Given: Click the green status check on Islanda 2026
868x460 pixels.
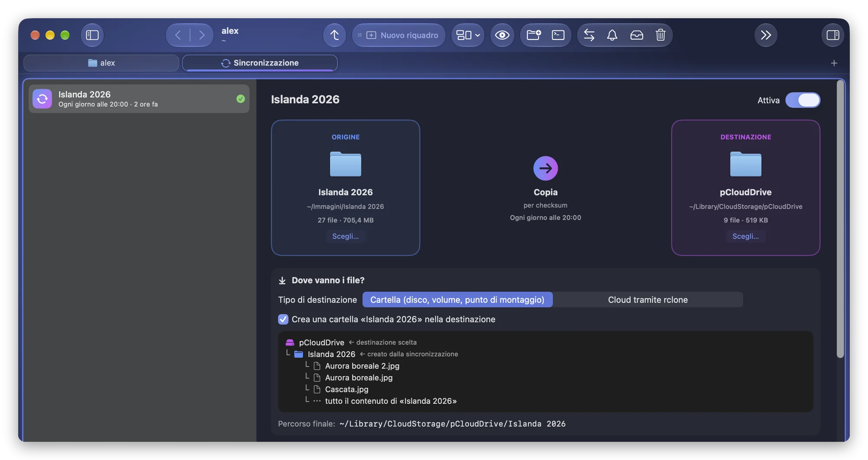Looking at the screenshot, I should 240,99.
